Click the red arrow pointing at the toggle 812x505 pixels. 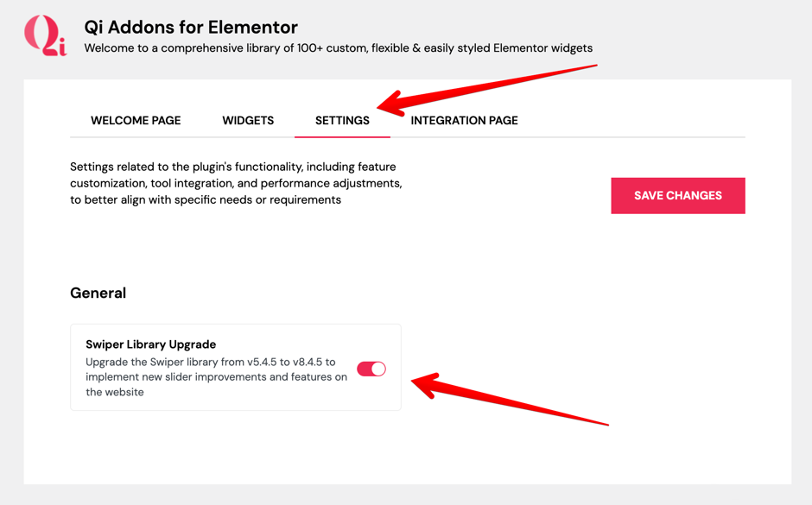[x=510, y=399]
